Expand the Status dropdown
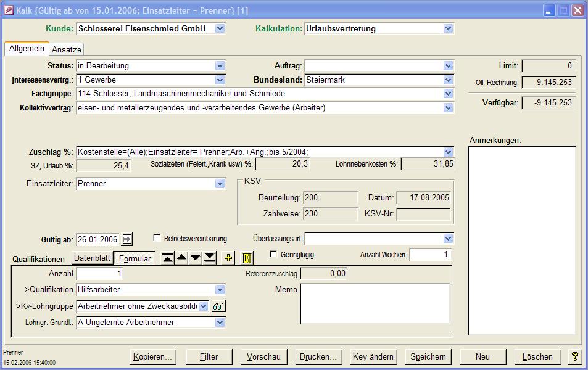The height and width of the screenshot is (370, 588). click(220, 65)
